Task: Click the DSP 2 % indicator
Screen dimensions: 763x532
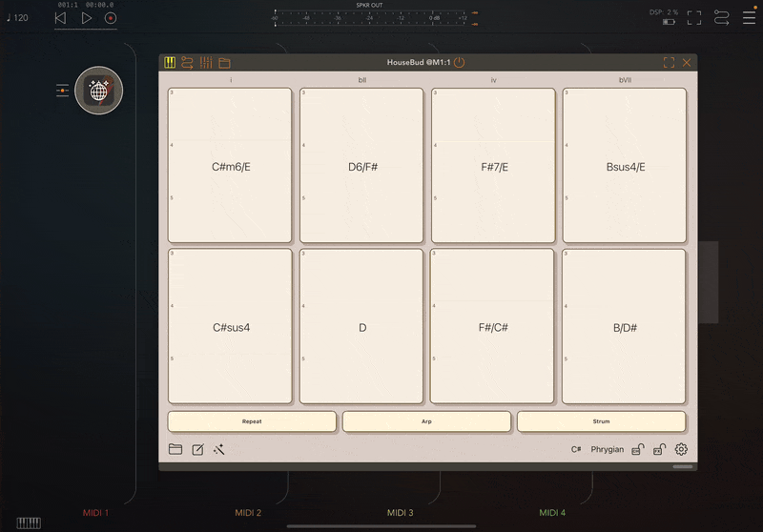Action: pos(664,12)
